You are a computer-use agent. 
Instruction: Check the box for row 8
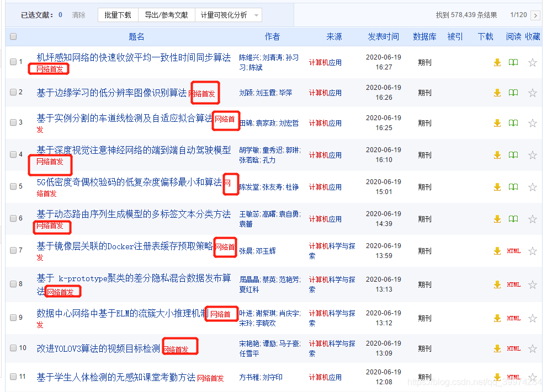point(13,284)
